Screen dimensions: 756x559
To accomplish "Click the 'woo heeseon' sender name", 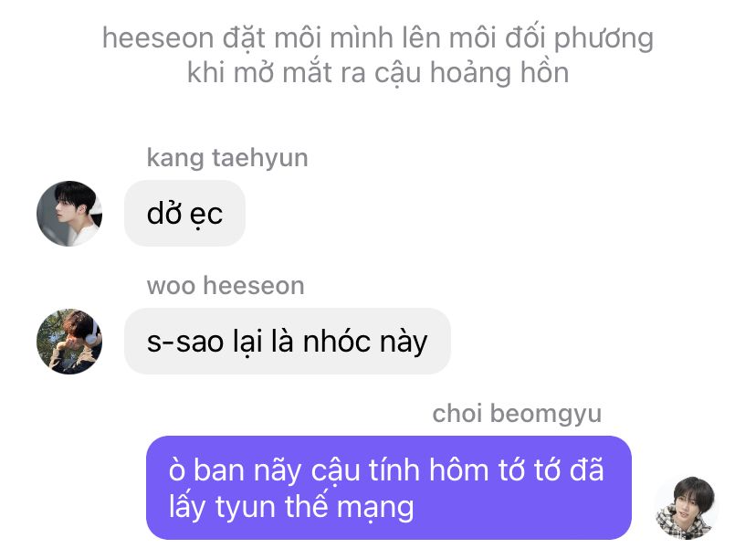I will tap(226, 286).
